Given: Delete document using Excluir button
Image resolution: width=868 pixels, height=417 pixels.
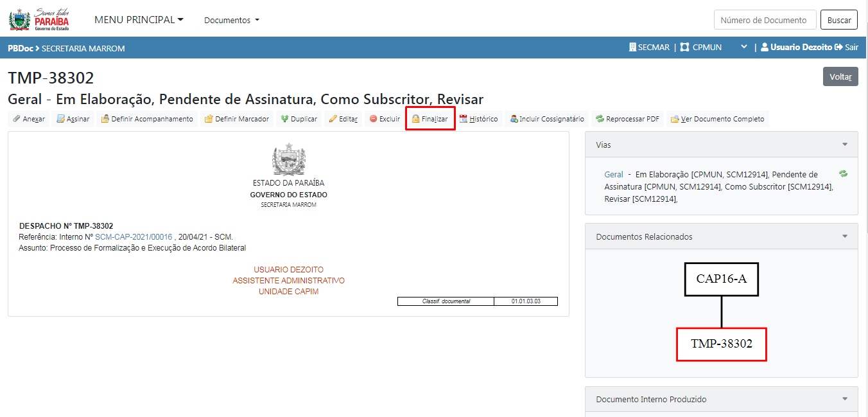Looking at the screenshot, I should (385, 119).
